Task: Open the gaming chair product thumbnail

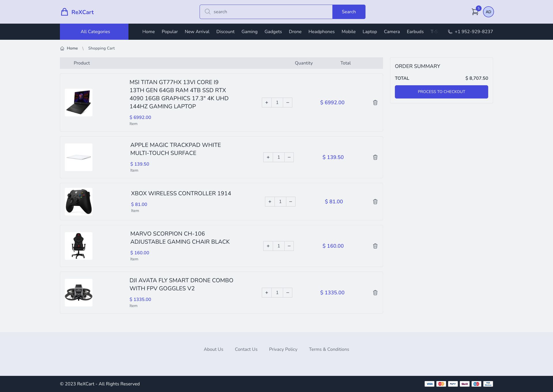Action: (79, 246)
